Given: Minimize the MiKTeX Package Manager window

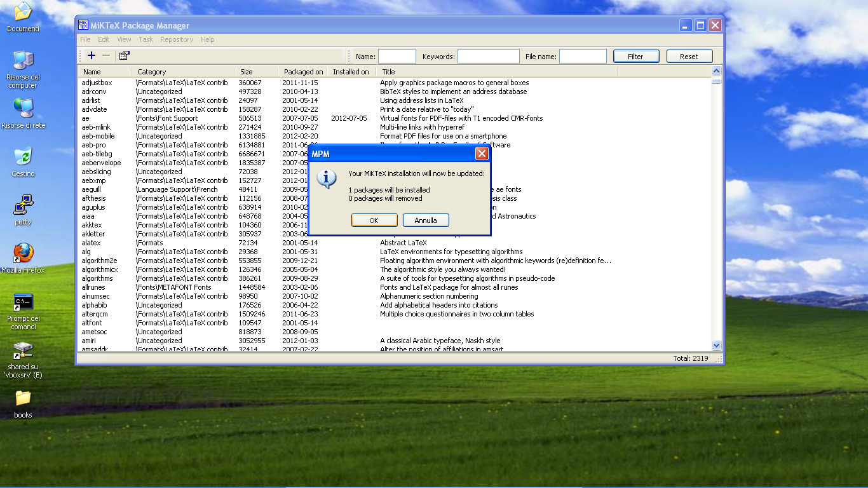Looking at the screenshot, I should pos(686,25).
